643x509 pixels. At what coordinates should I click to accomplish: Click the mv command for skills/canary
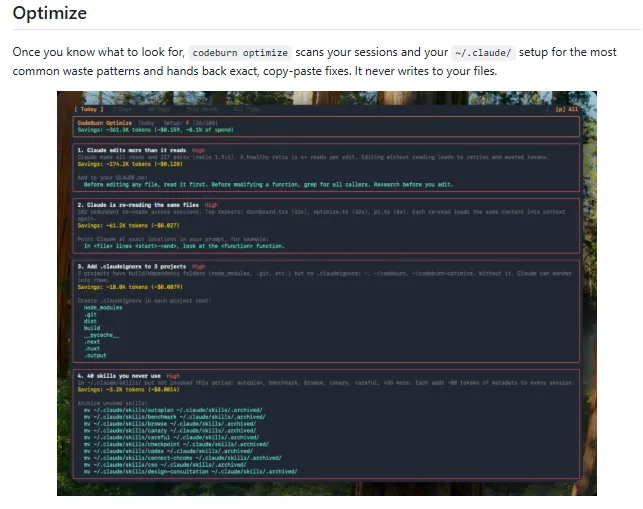170,431
